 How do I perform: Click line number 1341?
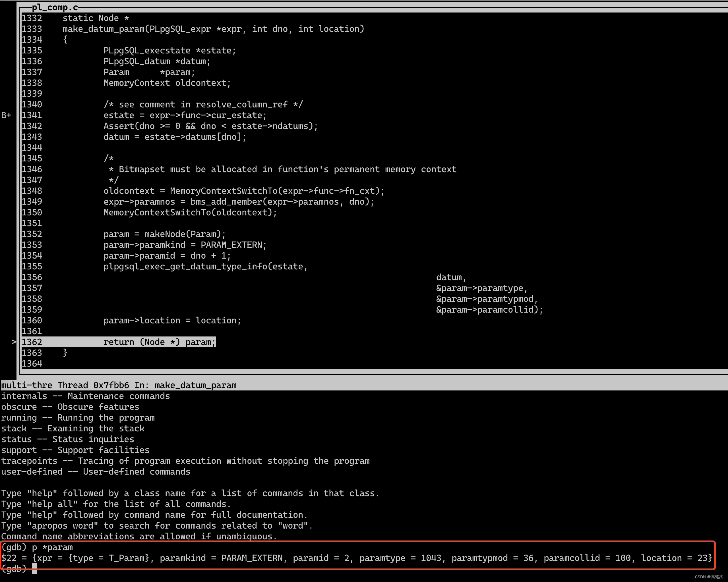(x=32, y=115)
